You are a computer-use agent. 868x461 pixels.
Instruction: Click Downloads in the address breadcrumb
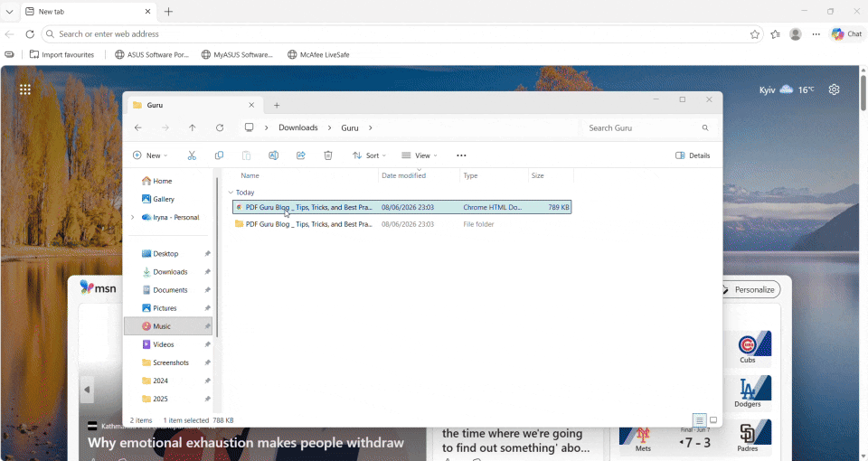(298, 127)
